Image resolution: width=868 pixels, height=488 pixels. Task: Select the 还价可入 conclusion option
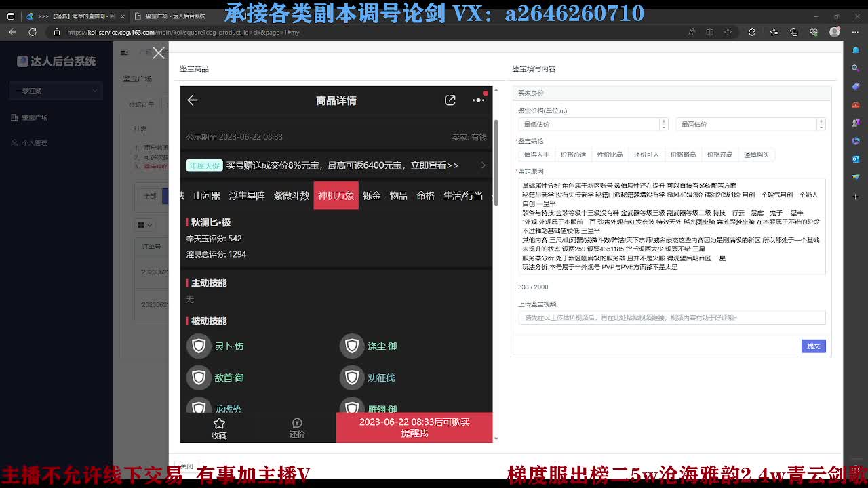click(x=646, y=155)
